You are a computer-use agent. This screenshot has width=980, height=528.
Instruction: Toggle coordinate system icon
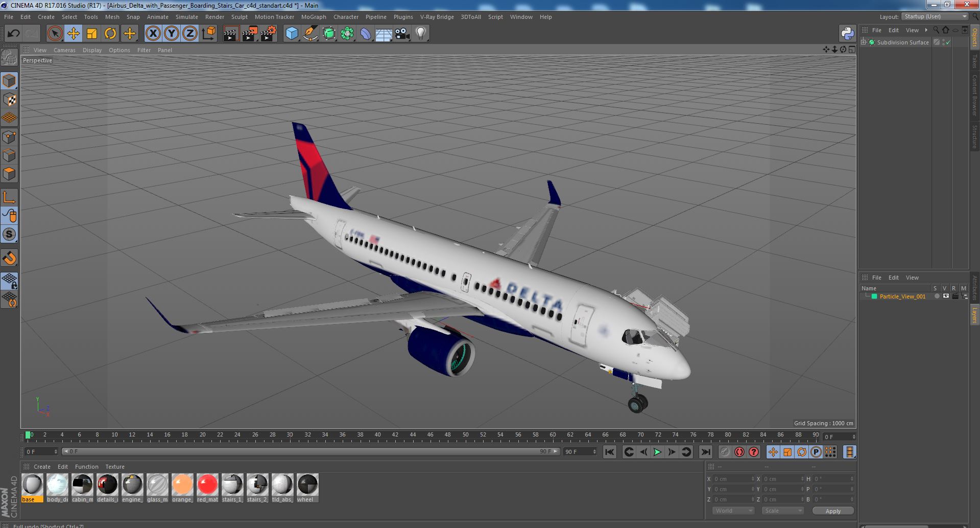pyautogui.click(x=209, y=34)
